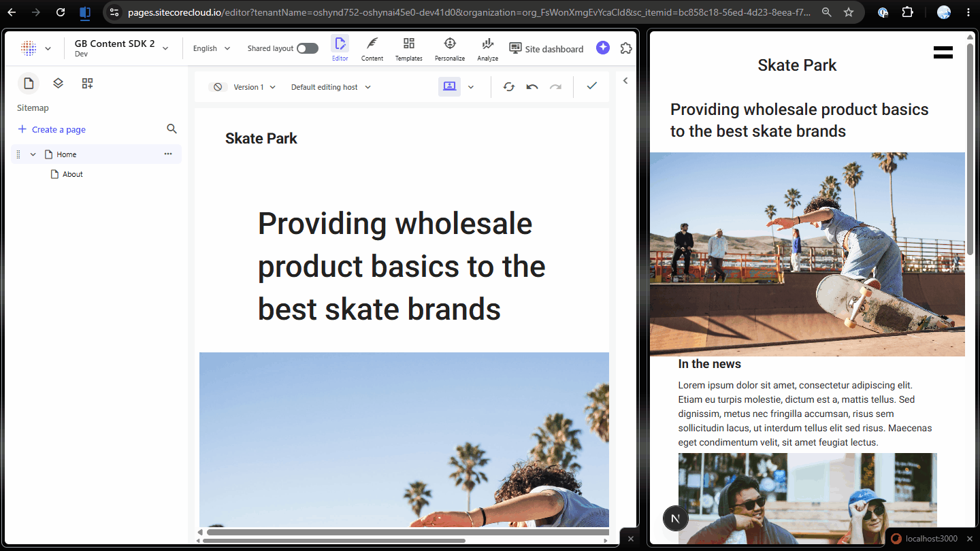Click the drag handle beside Home
This screenshot has height=551, width=980.
(x=18, y=154)
